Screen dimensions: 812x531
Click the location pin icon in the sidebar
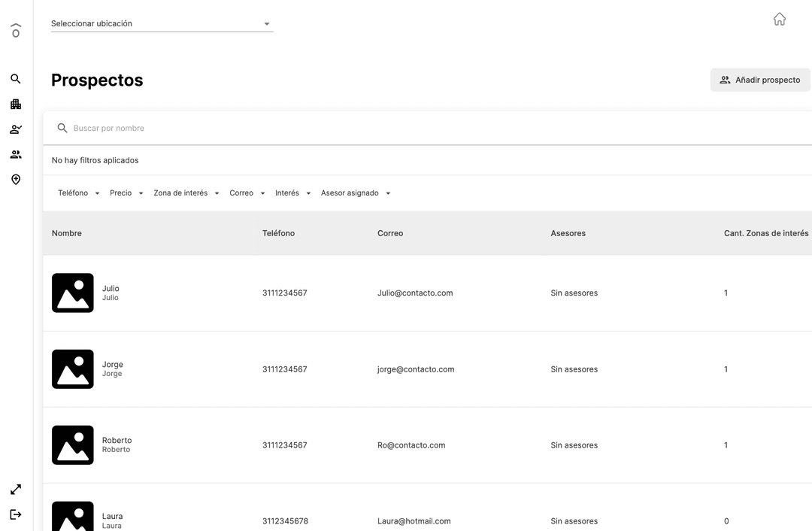click(16, 180)
